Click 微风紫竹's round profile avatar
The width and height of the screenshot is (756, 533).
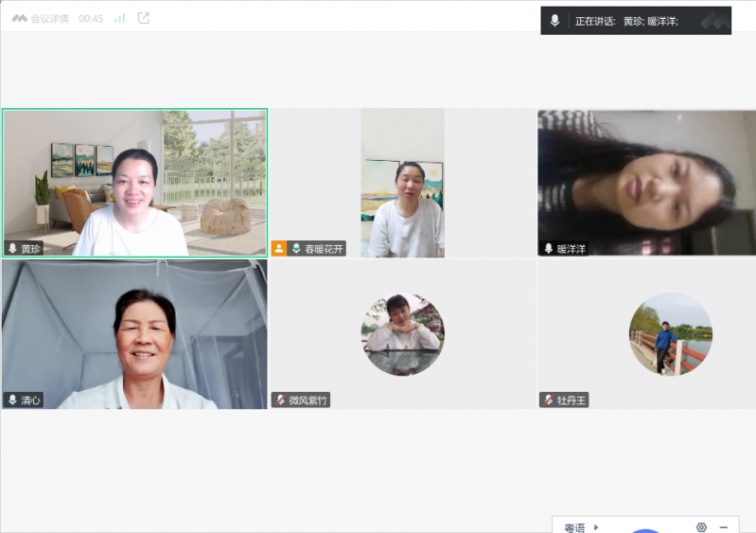click(402, 333)
